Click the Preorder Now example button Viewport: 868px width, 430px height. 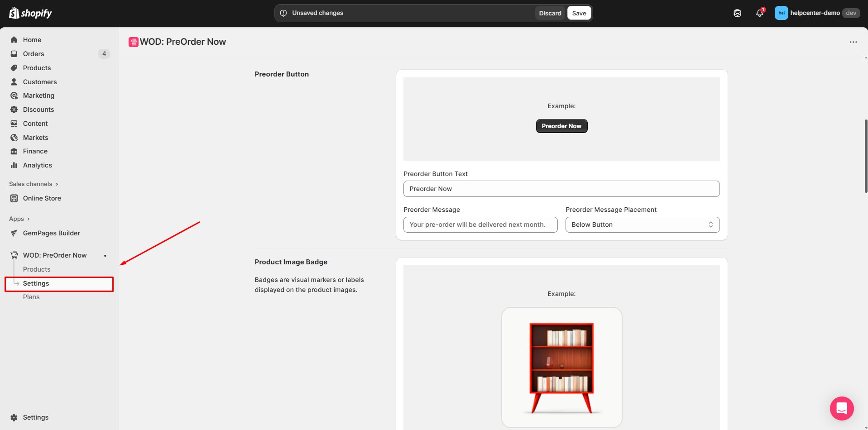pos(561,126)
